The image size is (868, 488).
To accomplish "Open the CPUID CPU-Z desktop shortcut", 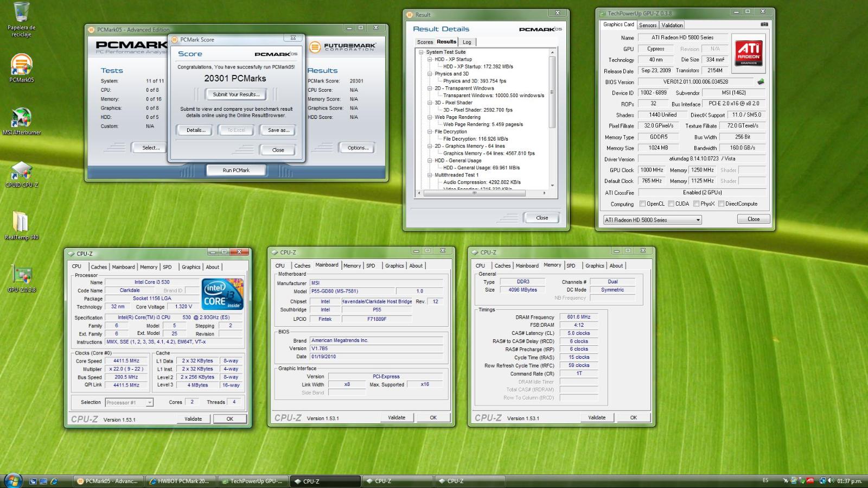I will [x=21, y=174].
